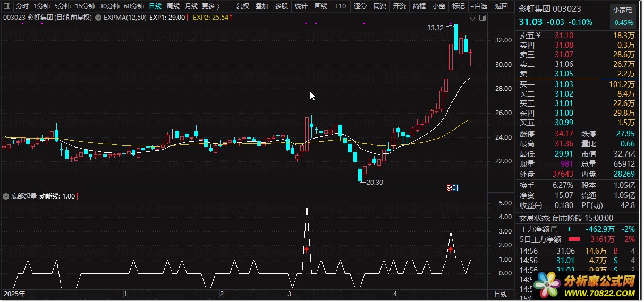The height and width of the screenshot is (302, 644).
Task: Click the 卖四 ask row at 31.08
Action: pos(577,45)
